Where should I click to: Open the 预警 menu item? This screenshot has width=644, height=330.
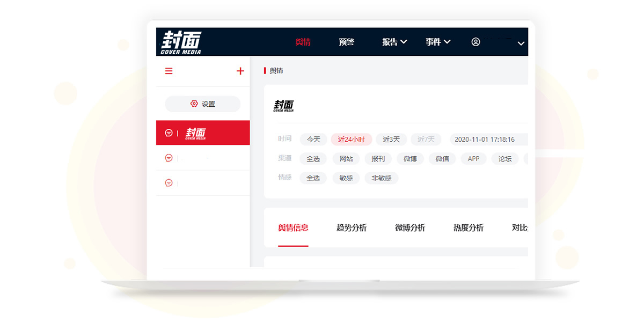347,42
